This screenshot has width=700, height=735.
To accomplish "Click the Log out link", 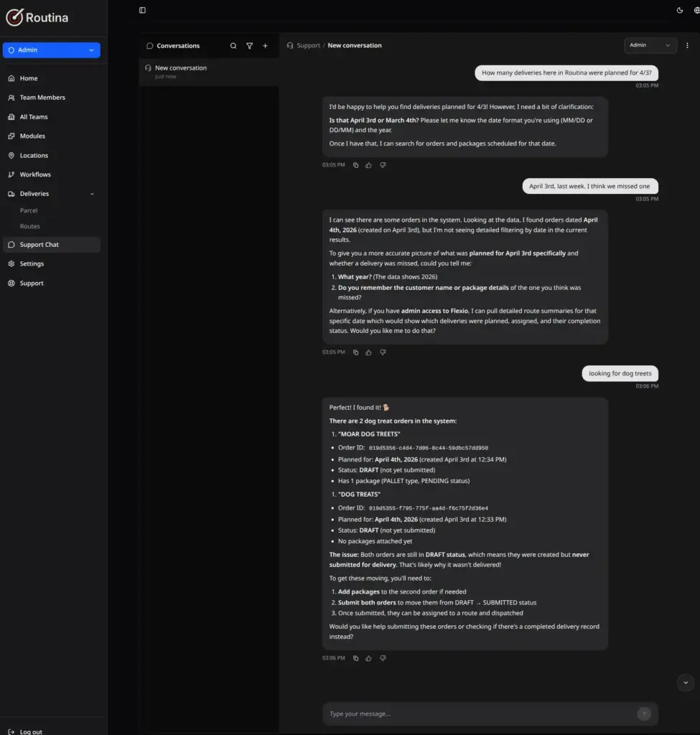I will [31, 731].
